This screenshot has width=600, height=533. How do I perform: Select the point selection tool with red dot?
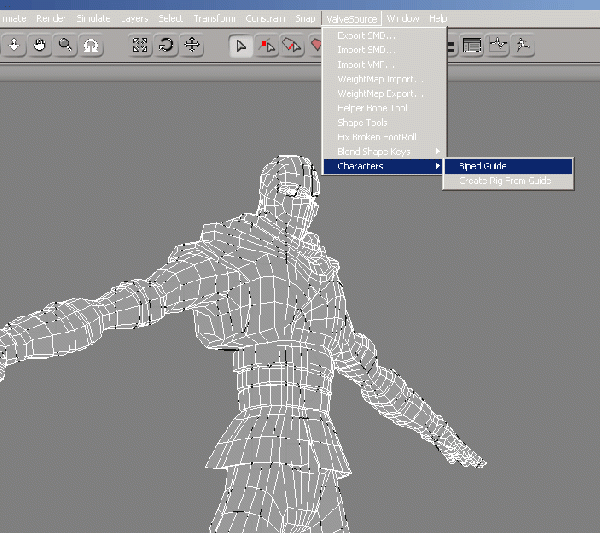[266, 46]
